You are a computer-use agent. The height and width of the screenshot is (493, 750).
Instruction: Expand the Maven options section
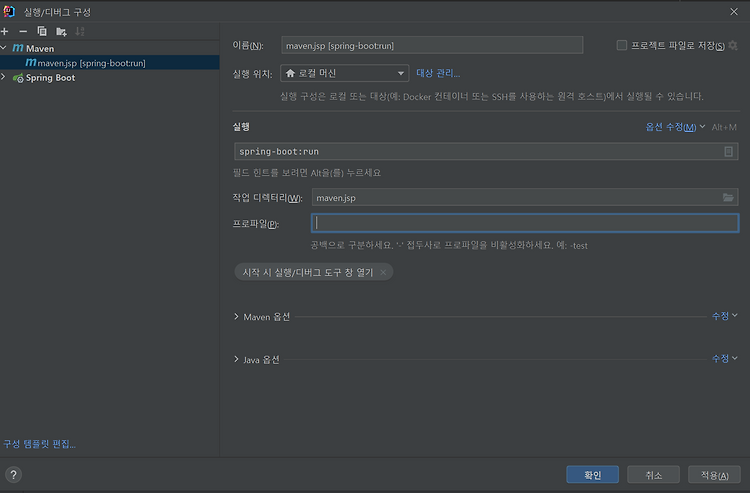(236, 317)
